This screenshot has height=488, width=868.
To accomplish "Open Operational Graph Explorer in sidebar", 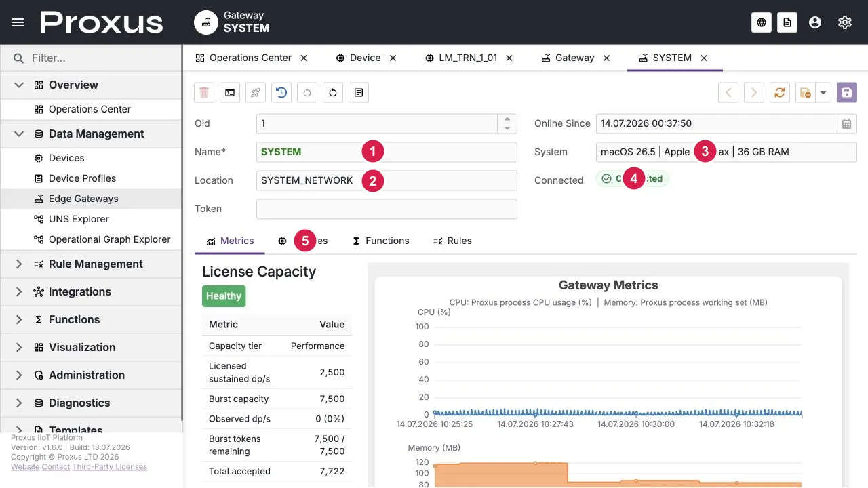I will (x=91, y=240).
